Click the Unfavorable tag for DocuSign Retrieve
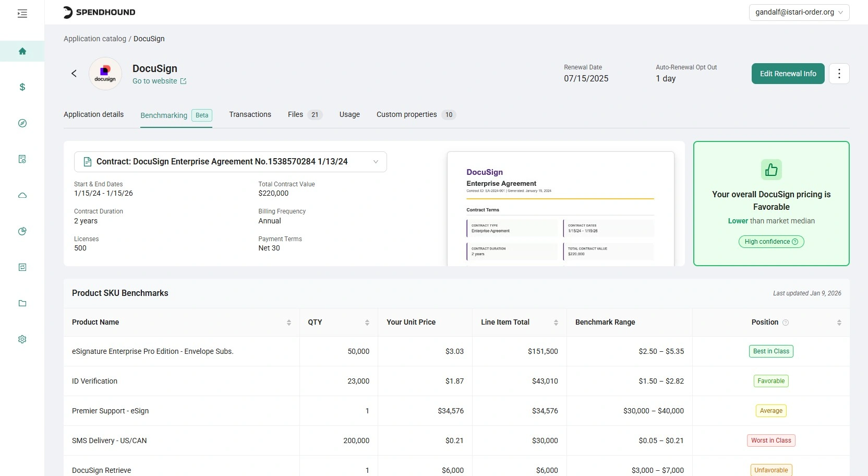Image resolution: width=868 pixels, height=476 pixels. pyautogui.click(x=771, y=470)
